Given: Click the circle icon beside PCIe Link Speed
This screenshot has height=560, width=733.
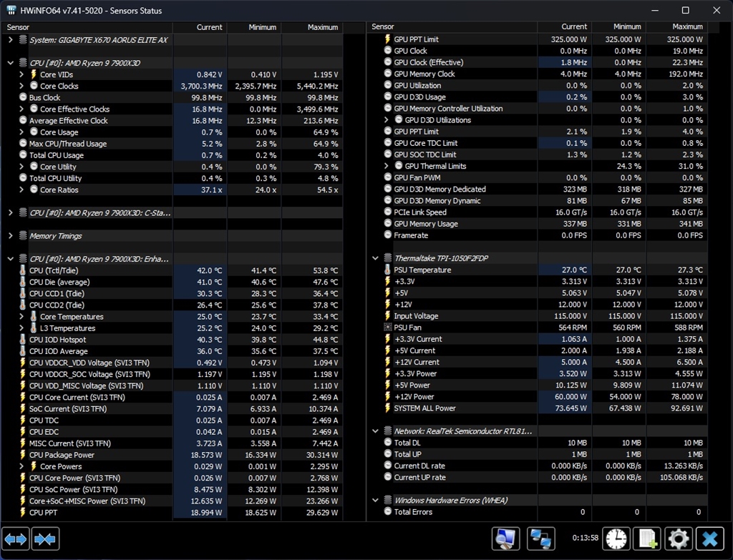Looking at the screenshot, I should point(387,212).
